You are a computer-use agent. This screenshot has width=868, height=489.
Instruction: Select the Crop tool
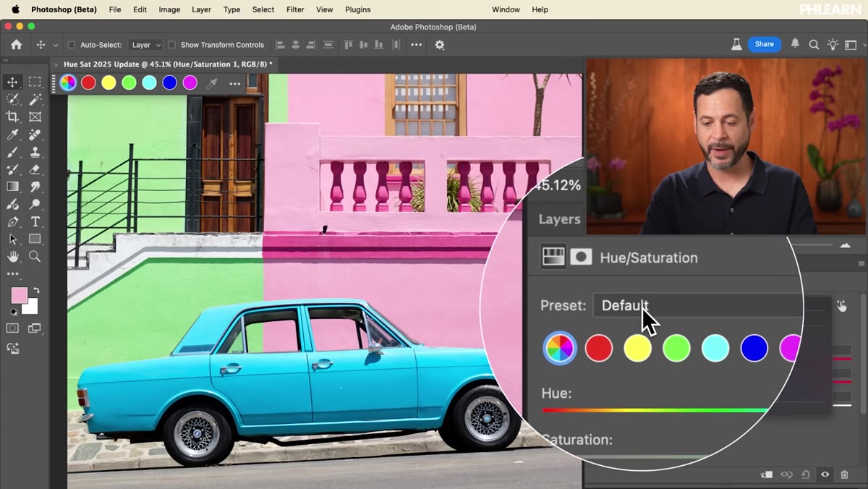[12, 116]
